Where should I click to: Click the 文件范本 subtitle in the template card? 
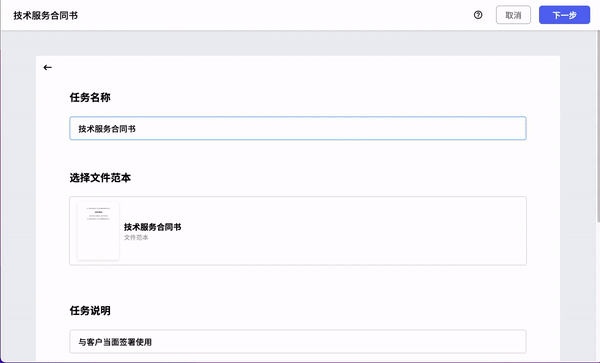click(x=136, y=238)
